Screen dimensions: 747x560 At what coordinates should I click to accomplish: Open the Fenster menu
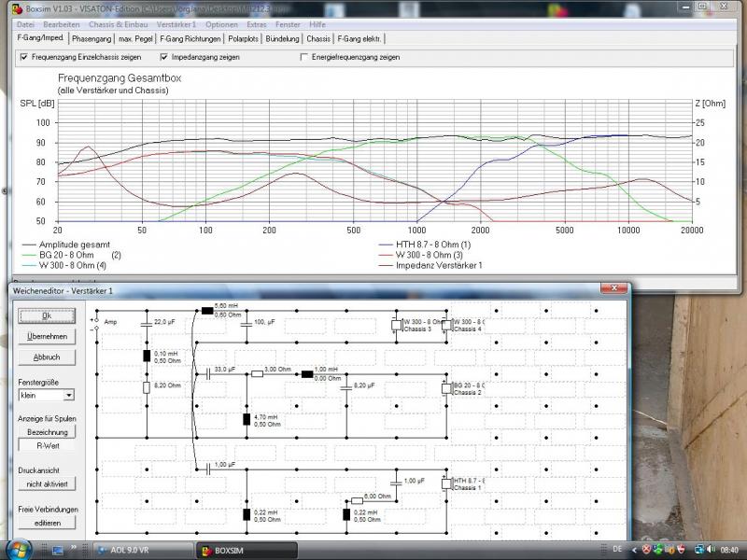tap(288, 24)
